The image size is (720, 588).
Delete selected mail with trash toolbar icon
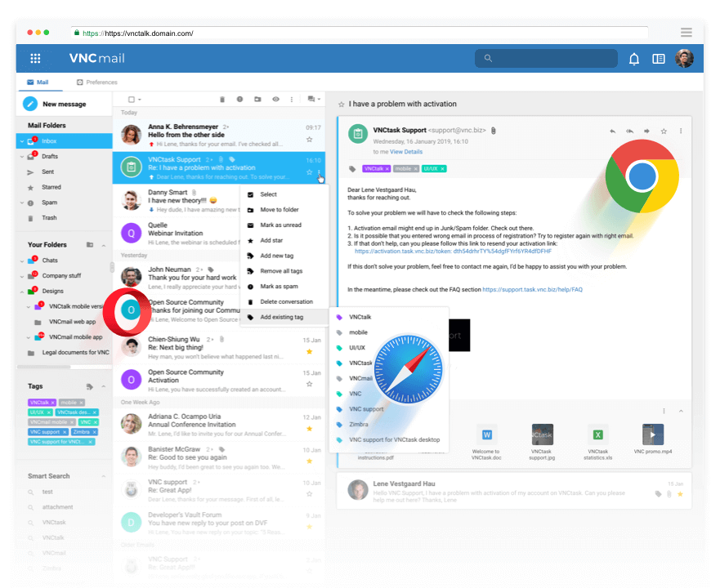[x=222, y=99]
